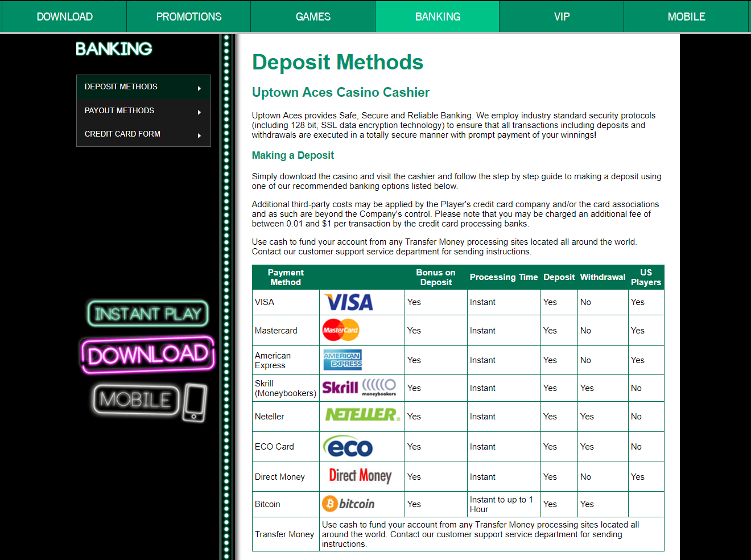Click the Banking sidebar title
The width and height of the screenshot is (751, 560).
pos(114,49)
